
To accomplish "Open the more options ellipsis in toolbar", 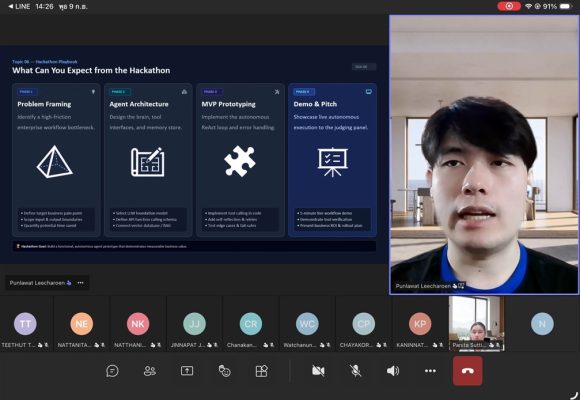I will click(430, 370).
